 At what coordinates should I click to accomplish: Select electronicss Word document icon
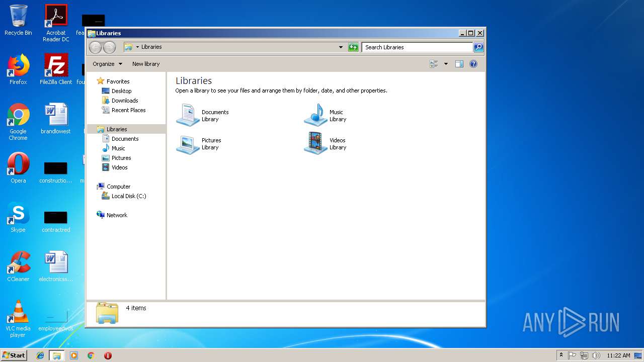[56, 266]
